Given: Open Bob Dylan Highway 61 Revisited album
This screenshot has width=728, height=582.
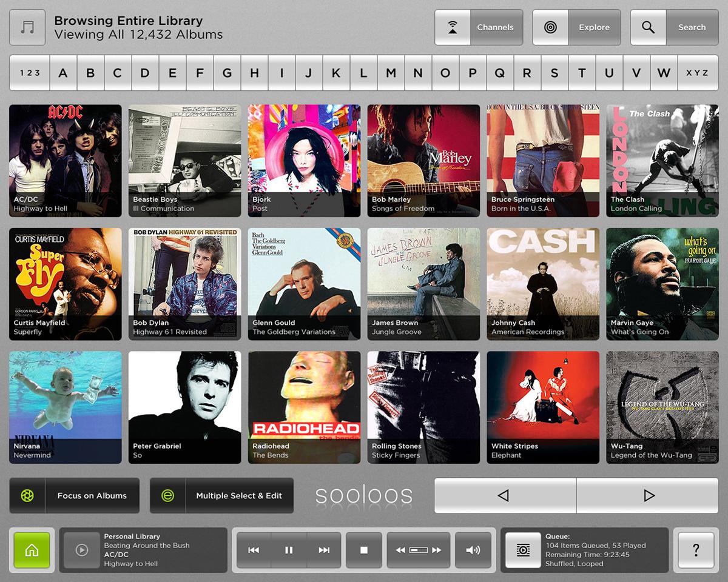Looking at the screenshot, I should click(185, 284).
